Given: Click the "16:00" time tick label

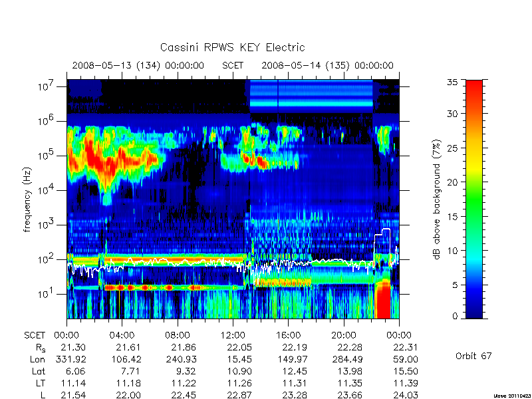Looking at the screenshot, I should [x=288, y=336].
